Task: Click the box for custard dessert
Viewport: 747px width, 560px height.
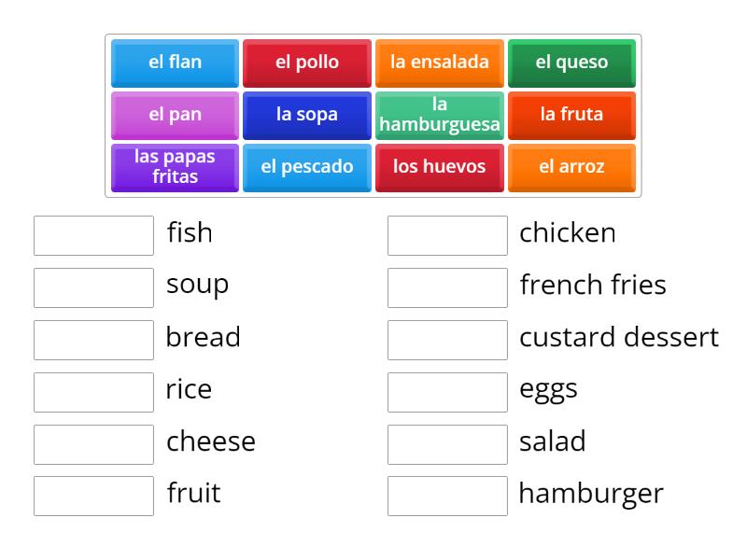Action: point(447,339)
